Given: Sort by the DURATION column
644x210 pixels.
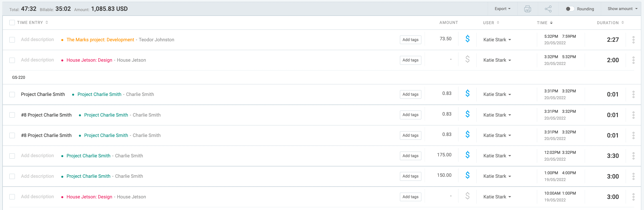Looking at the screenshot, I should pyautogui.click(x=610, y=23).
